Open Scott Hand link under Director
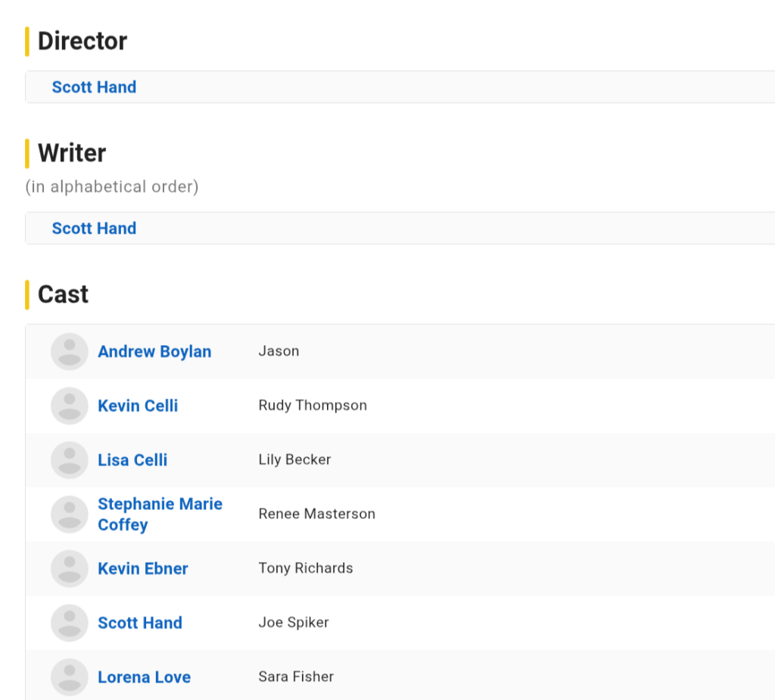The width and height of the screenshot is (775, 700). pyautogui.click(x=94, y=87)
